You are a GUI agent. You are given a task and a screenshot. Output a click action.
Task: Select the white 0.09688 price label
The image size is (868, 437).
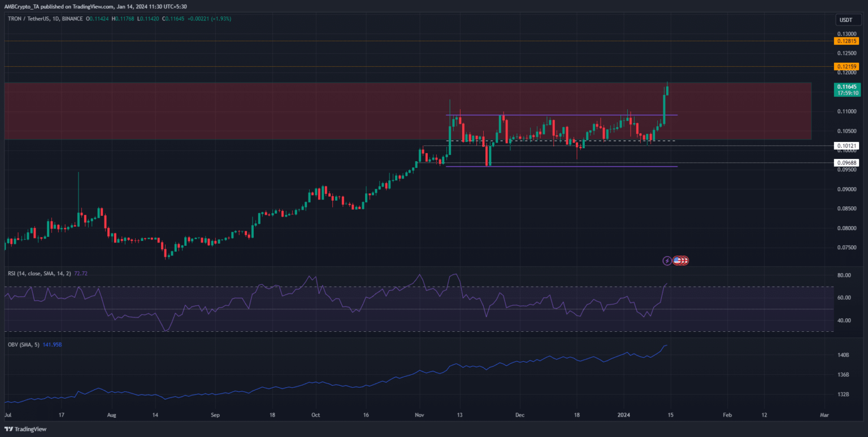(846, 163)
